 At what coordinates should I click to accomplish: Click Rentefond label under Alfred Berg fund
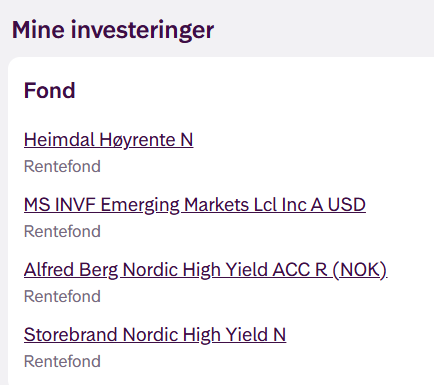62,296
